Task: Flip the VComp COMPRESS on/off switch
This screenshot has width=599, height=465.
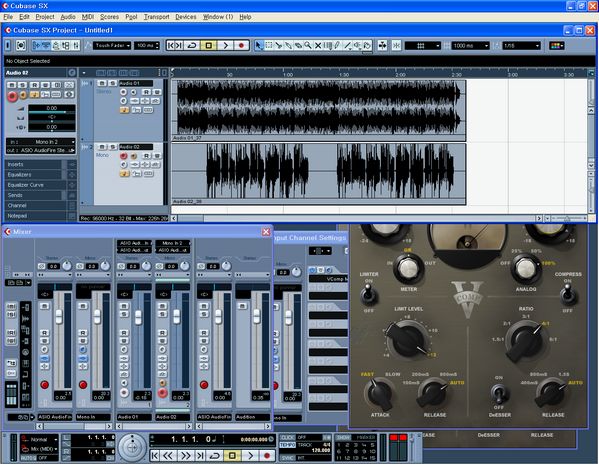Action: coord(568,294)
